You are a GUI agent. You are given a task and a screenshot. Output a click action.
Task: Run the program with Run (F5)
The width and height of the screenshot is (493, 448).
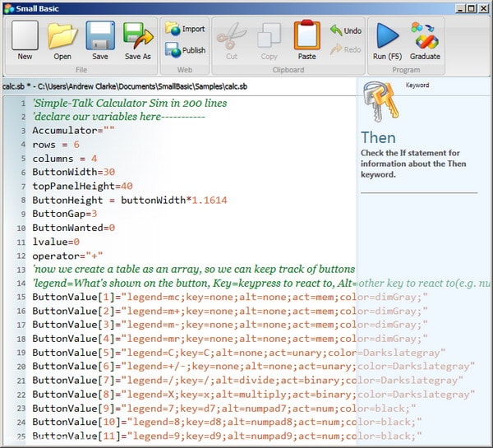(x=387, y=41)
